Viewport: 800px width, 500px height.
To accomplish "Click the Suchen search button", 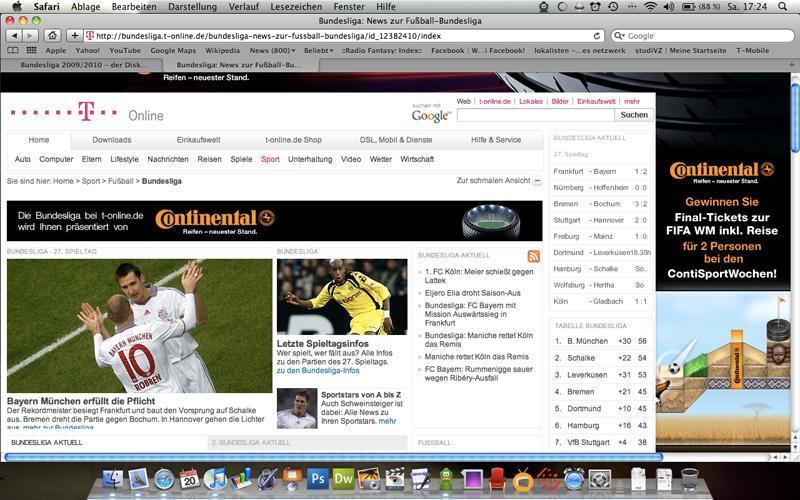I will [634, 115].
